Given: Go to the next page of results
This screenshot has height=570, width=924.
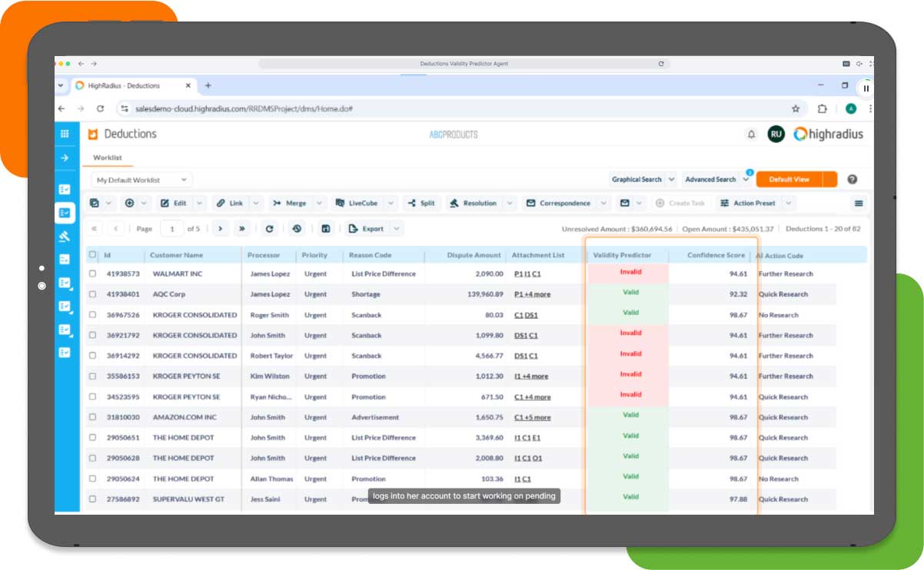Looking at the screenshot, I should 220,229.
